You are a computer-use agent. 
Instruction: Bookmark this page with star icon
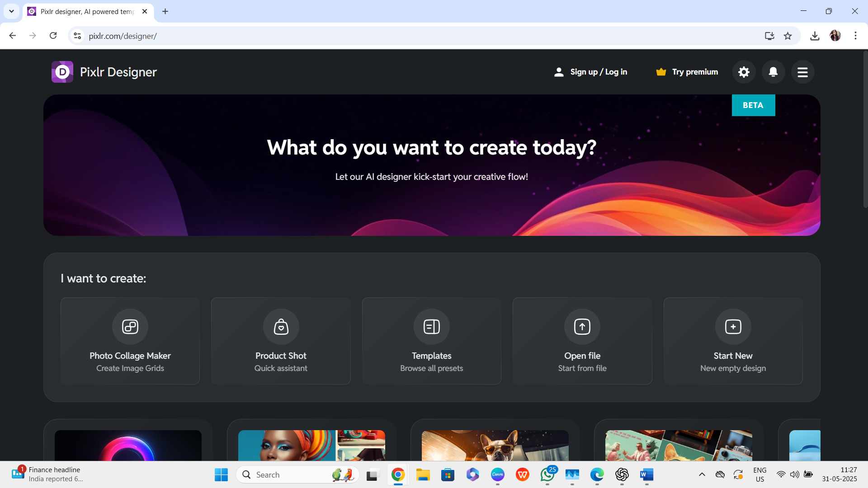point(788,36)
